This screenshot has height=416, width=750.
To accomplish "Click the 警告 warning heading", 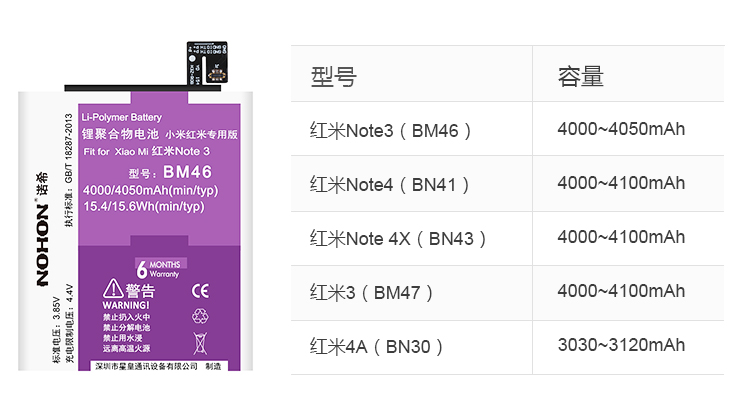I will pyautogui.click(x=141, y=291).
